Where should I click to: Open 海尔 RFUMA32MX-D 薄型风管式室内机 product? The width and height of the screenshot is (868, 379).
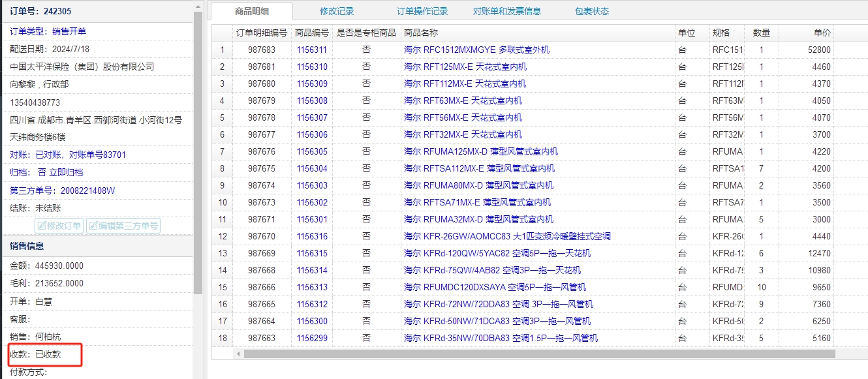(478, 219)
